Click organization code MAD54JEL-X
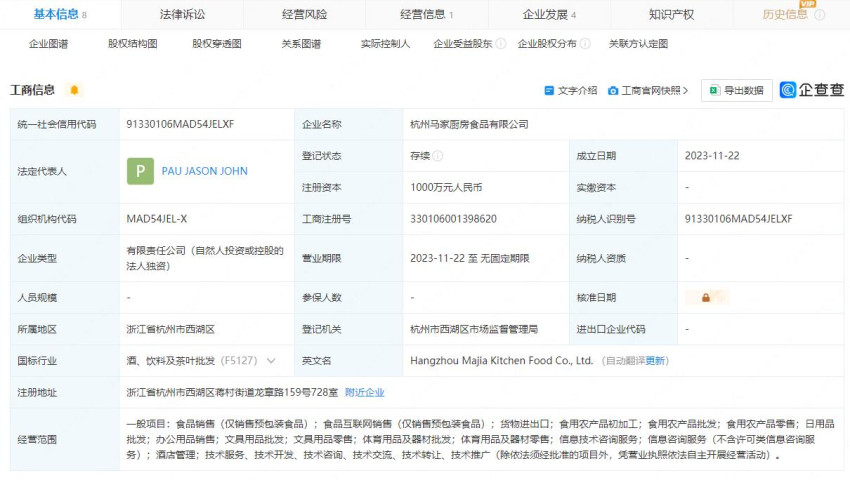850x480 pixels. (x=157, y=219)
